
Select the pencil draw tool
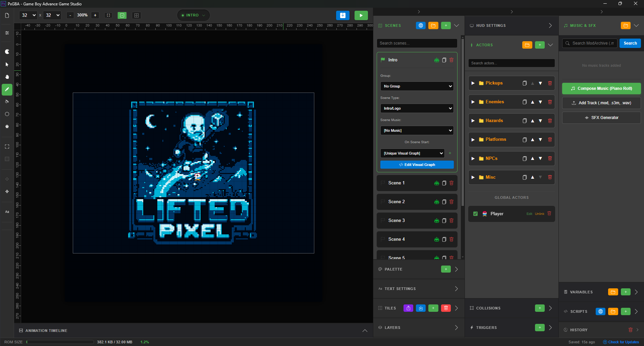click(7, 90)
